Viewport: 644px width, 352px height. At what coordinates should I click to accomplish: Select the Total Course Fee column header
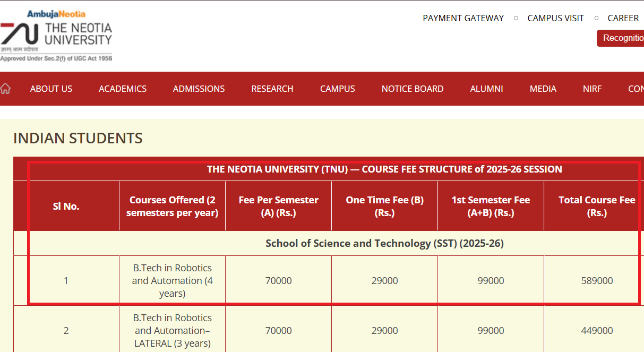597,206
